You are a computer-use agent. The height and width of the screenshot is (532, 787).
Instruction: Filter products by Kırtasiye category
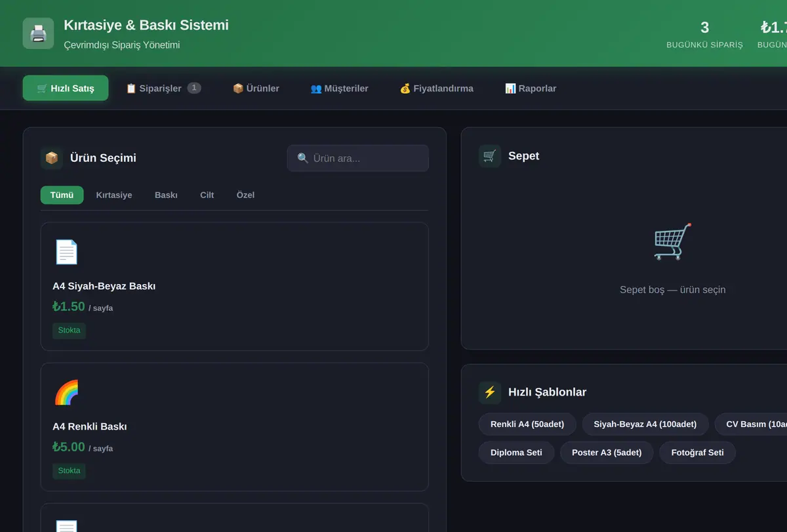(114, 195)
